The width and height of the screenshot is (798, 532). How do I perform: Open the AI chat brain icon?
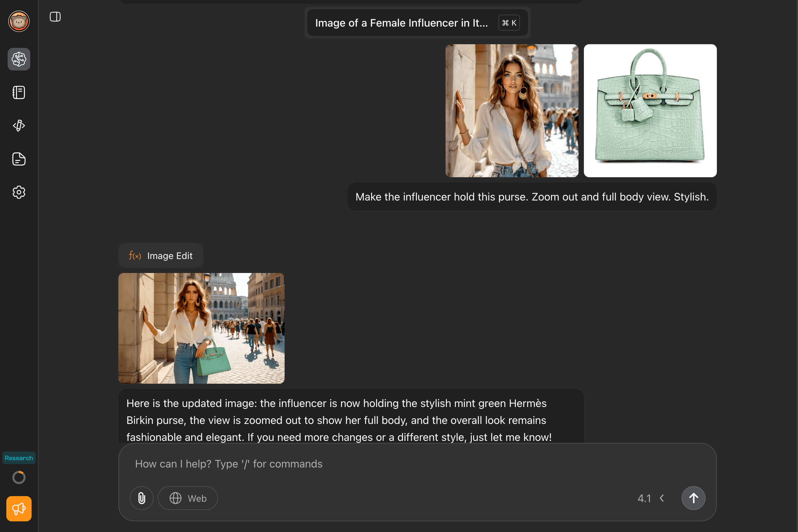pos(19,60)
